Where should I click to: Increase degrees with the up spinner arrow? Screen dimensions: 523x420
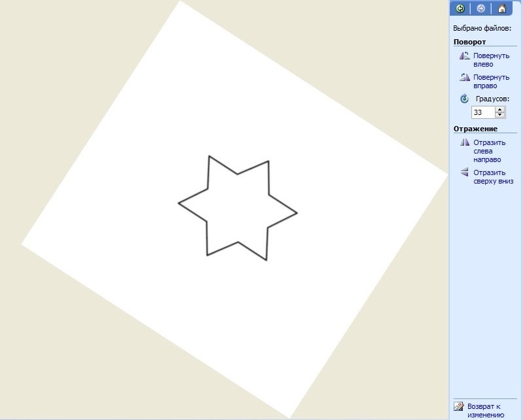coord(499,109)
